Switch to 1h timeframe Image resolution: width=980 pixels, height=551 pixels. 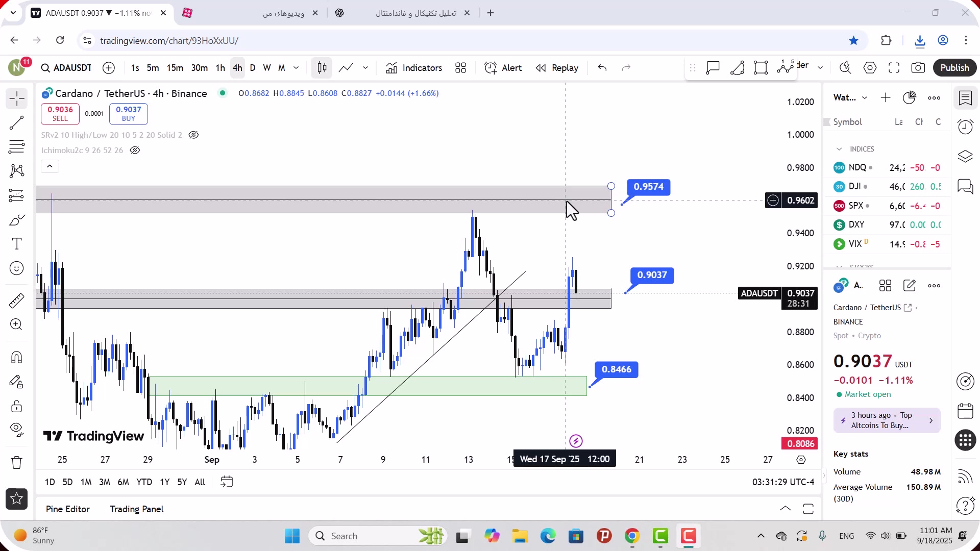click(x=220, y=68)
